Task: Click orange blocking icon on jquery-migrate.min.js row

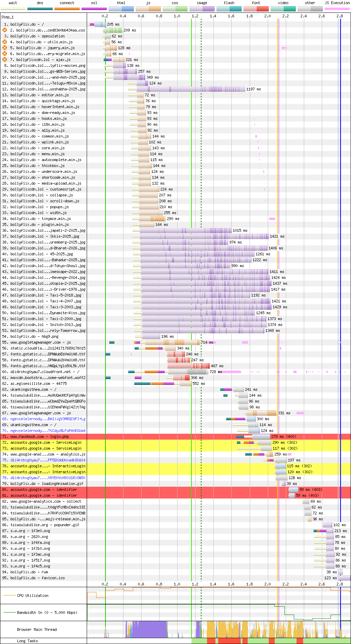Action: point(5,54)
